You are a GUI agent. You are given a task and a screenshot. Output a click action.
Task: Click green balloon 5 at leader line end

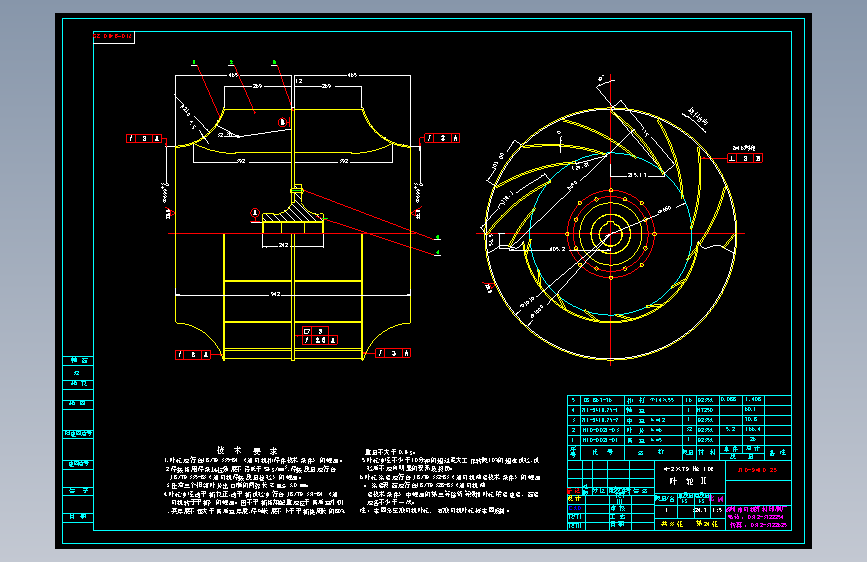pos(437,237)
